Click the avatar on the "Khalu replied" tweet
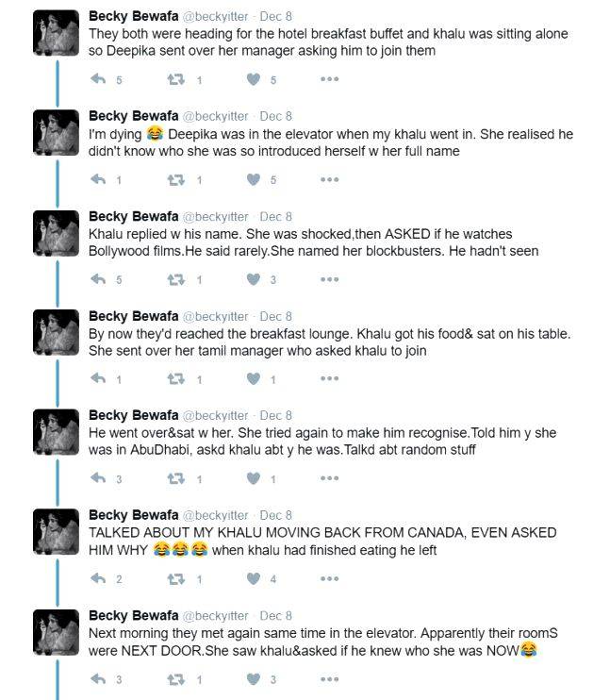This screenshot has height=700, width=610. [x=56, y=233]
